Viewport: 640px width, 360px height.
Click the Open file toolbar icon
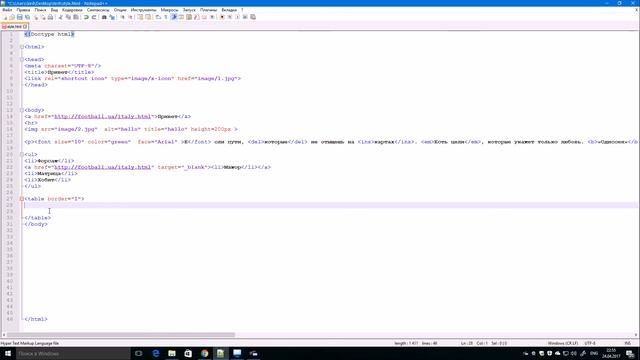pyautogui.click(x=12, y=17)
